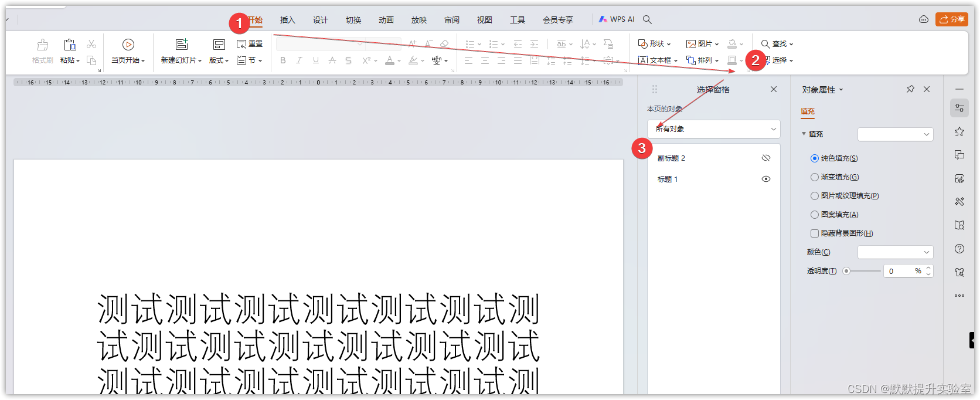Click the numbered list icon
Image resolution: width=980 pixels, height=400 pixels.
(493, 44)
